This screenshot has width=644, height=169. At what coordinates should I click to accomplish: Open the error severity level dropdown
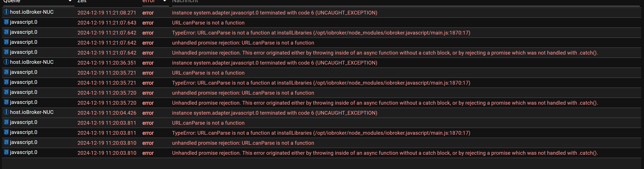pos(164,1)
